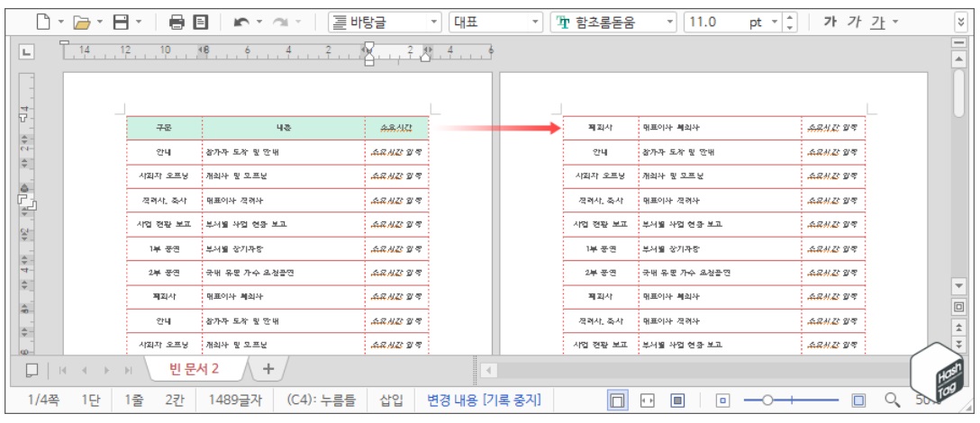Undo the last action

tap(241, 22)
